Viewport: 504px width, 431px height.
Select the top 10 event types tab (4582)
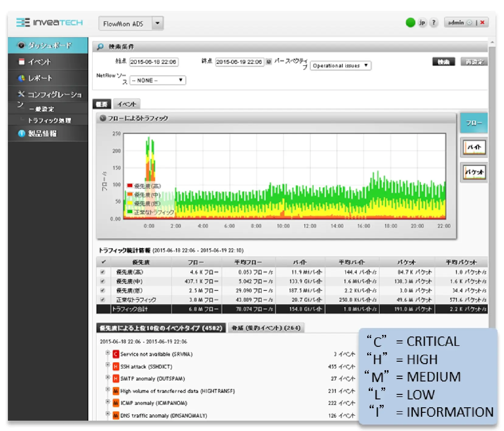161,328
